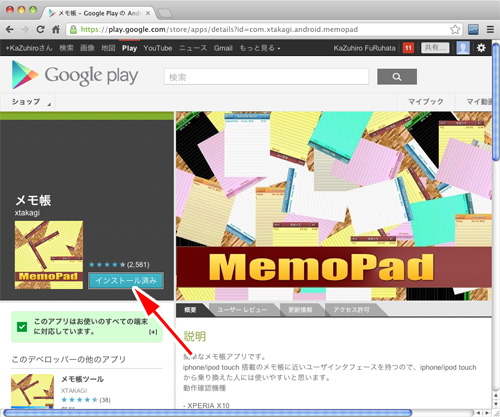Reload the page with the refresh icon
500x417 pixels.
coord(40,29)
